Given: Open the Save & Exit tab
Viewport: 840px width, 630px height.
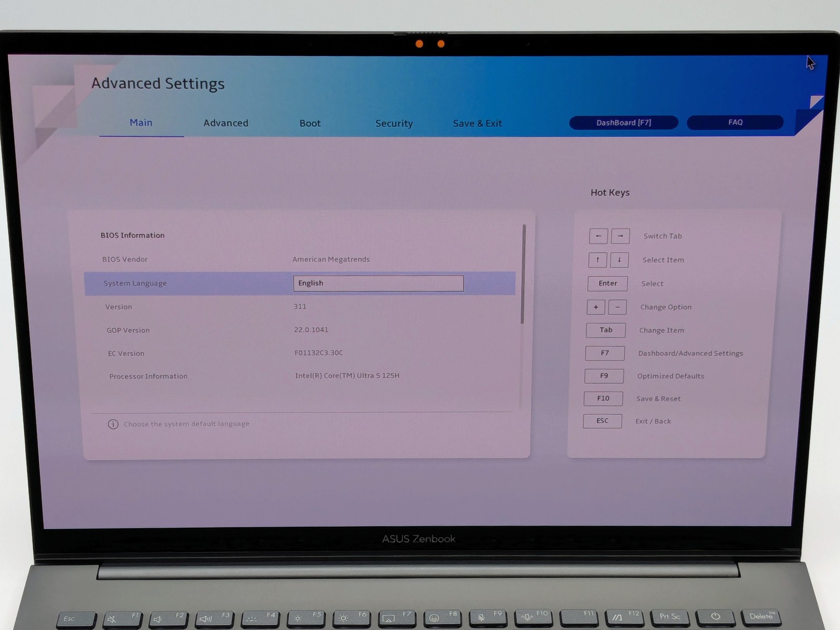Looking at the screenshot, I should [477, 124].
